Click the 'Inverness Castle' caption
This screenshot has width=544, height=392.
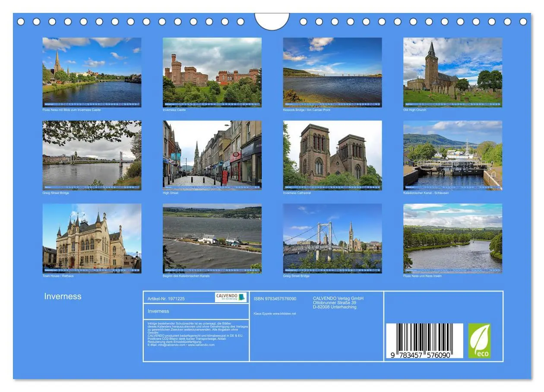174,110
